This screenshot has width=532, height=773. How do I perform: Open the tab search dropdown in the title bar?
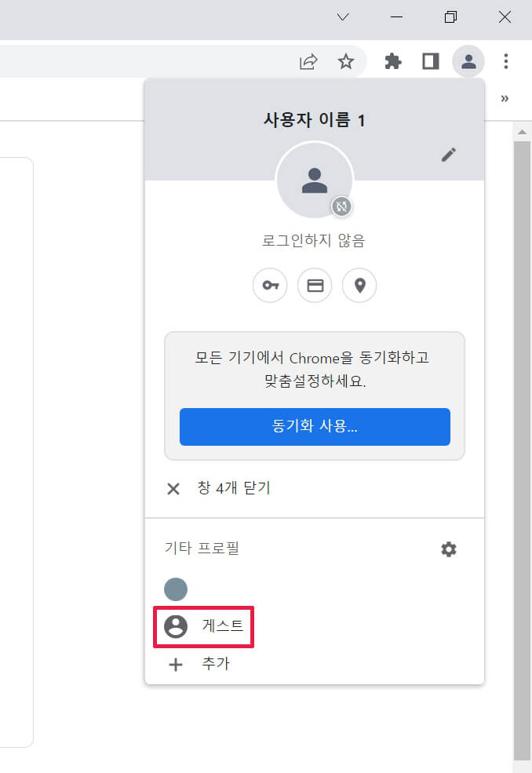[x=343, y=16]
